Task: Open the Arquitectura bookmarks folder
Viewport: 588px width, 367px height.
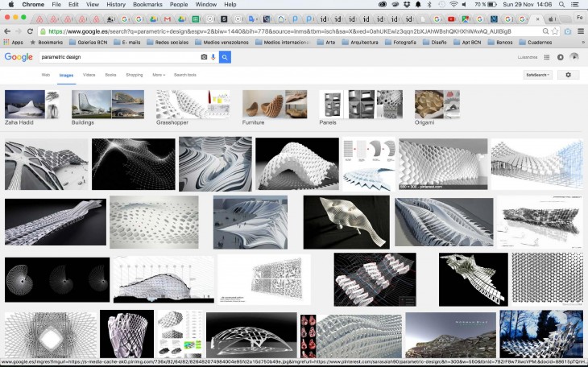Action: tap(359, 42)
